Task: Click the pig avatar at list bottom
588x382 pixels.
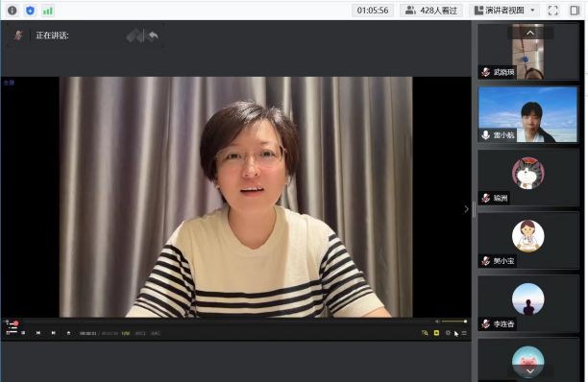Action: coord(528,362)
